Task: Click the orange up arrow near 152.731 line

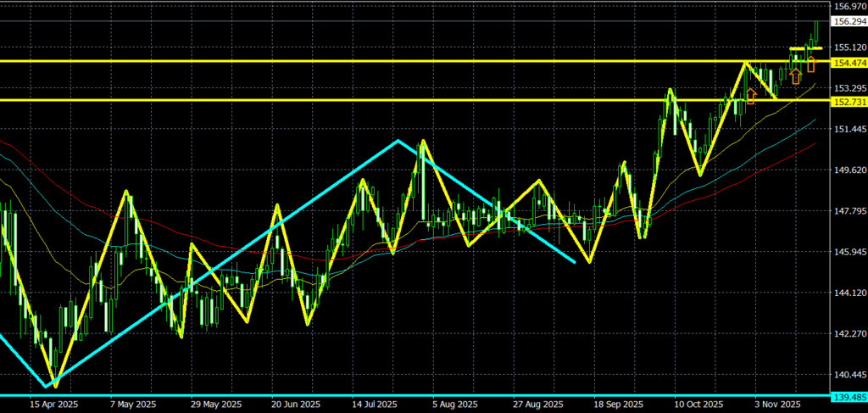Action: pyautogui.click(x=750, y=96)
